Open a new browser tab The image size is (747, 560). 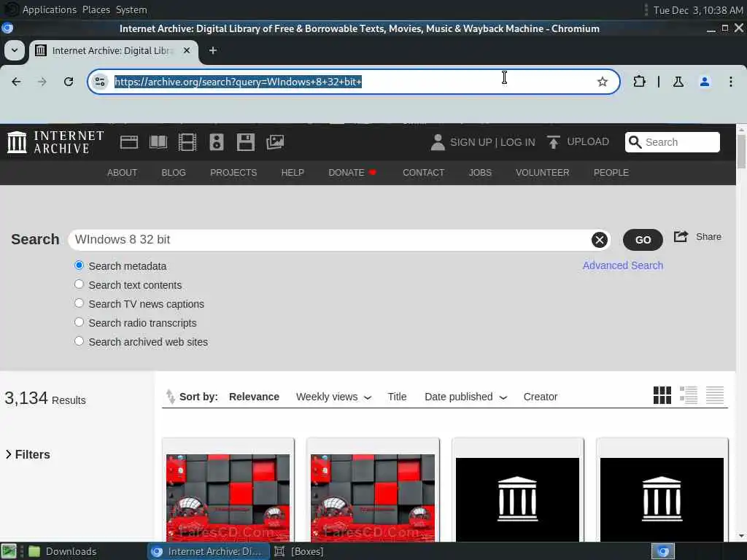(x=213, y=50)
